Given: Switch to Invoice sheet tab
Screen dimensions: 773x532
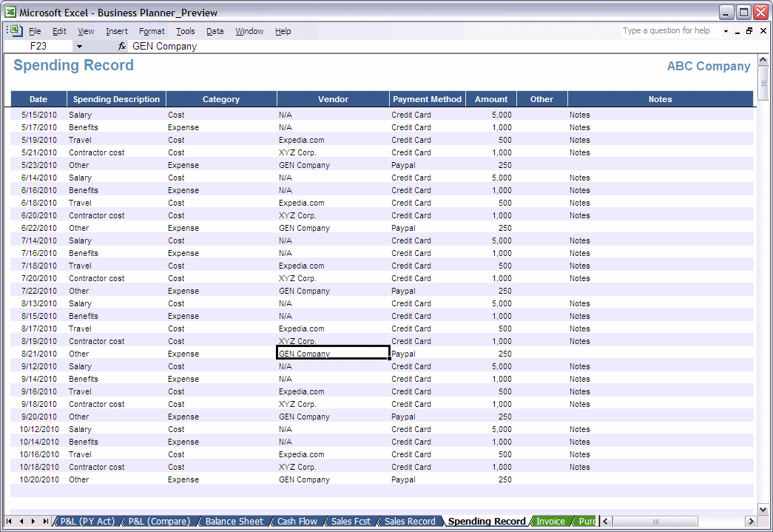Looking at the screenshot, I should [550, 521].
